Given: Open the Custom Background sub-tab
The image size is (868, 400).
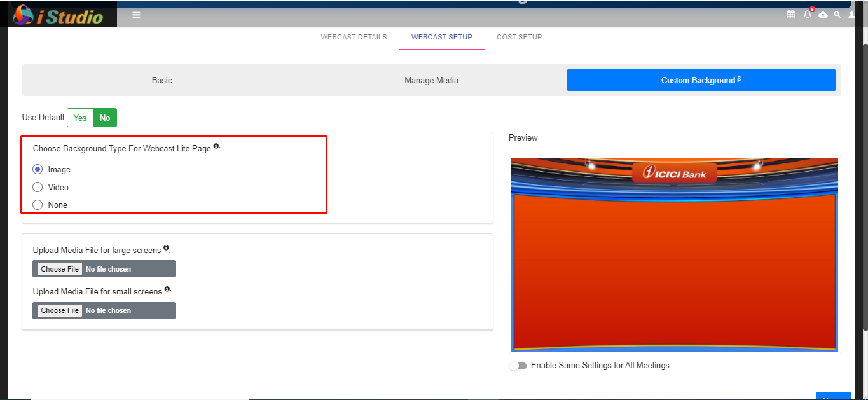Looking at the screenshot, I should pos(701,80).
